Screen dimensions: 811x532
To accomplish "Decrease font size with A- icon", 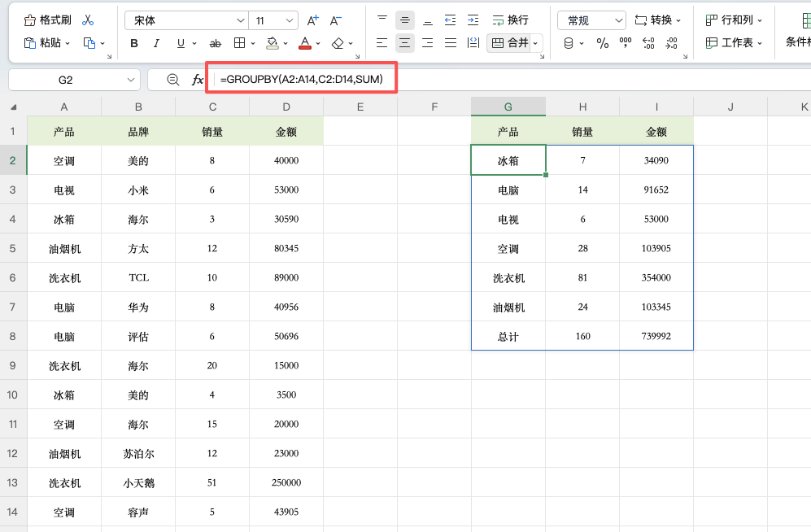I will click(x=336, y=20).
